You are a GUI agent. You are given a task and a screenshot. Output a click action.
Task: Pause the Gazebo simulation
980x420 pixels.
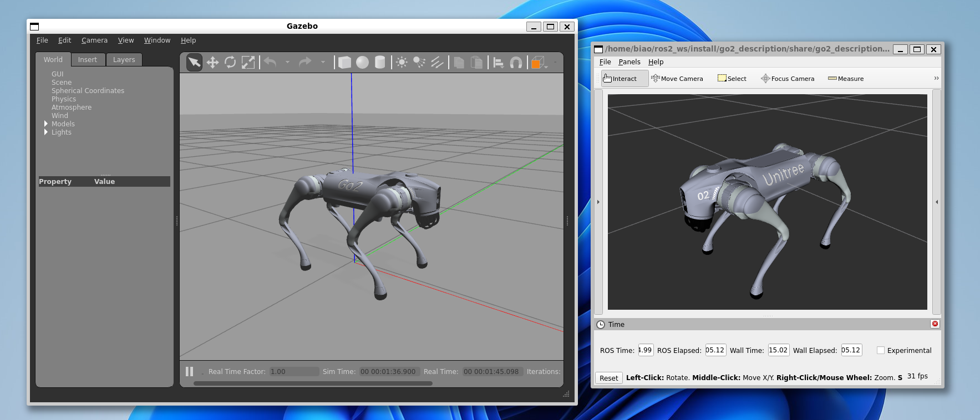(189, 371)
